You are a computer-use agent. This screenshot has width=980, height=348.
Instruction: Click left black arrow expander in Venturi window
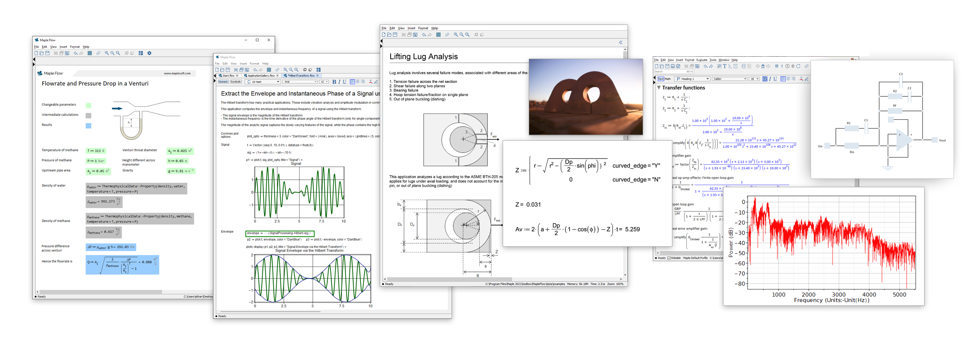click(x=34, y=59)
